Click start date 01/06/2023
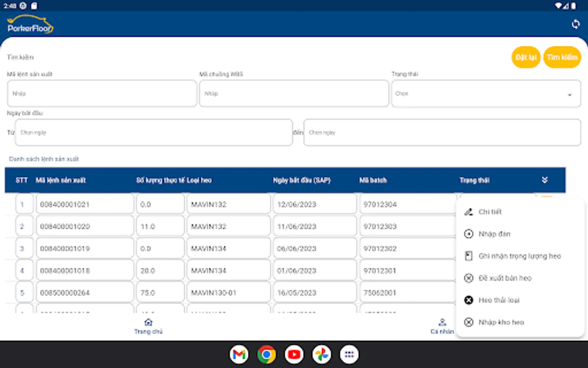 315,270
